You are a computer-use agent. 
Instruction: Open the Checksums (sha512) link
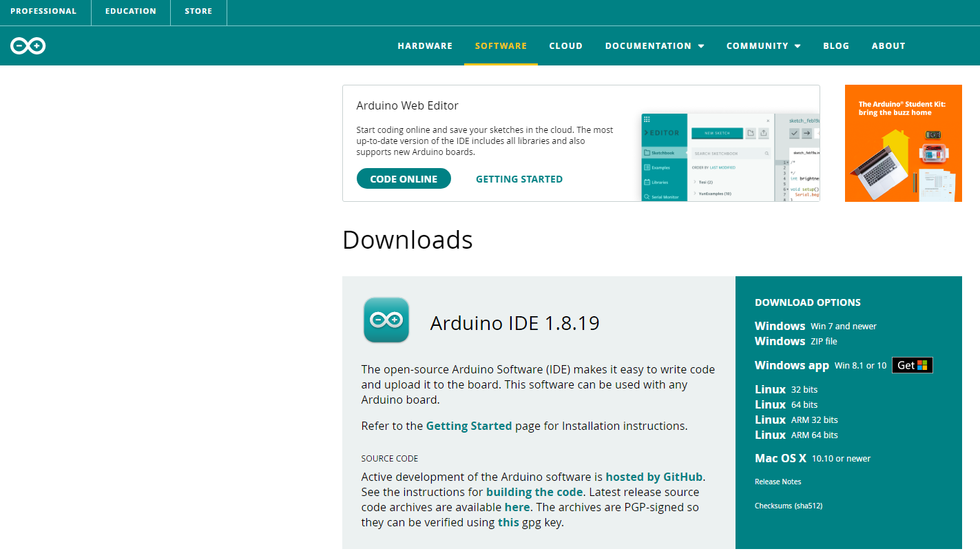pos(789,506)
